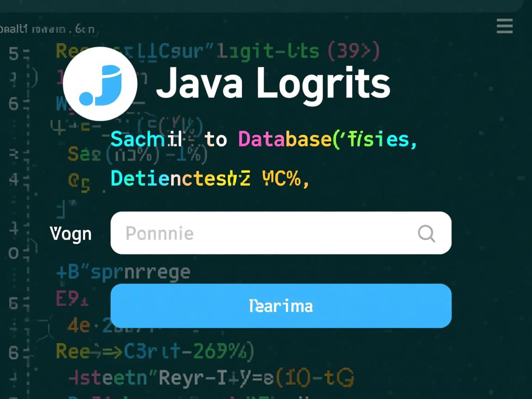The width and height of the screenshot is (532, 399).
Task: Click the magnifying glass search icon
Action: [426, 234]
